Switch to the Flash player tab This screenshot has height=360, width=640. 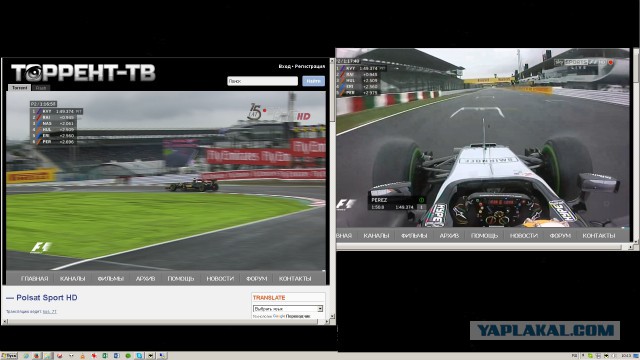(41, 88)
